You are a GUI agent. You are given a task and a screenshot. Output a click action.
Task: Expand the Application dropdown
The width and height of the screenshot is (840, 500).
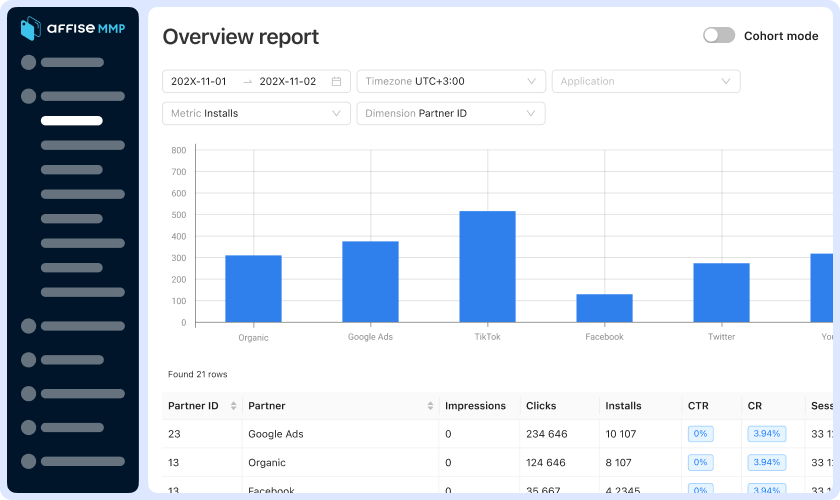pyautogui.click(x=646, y=81)
